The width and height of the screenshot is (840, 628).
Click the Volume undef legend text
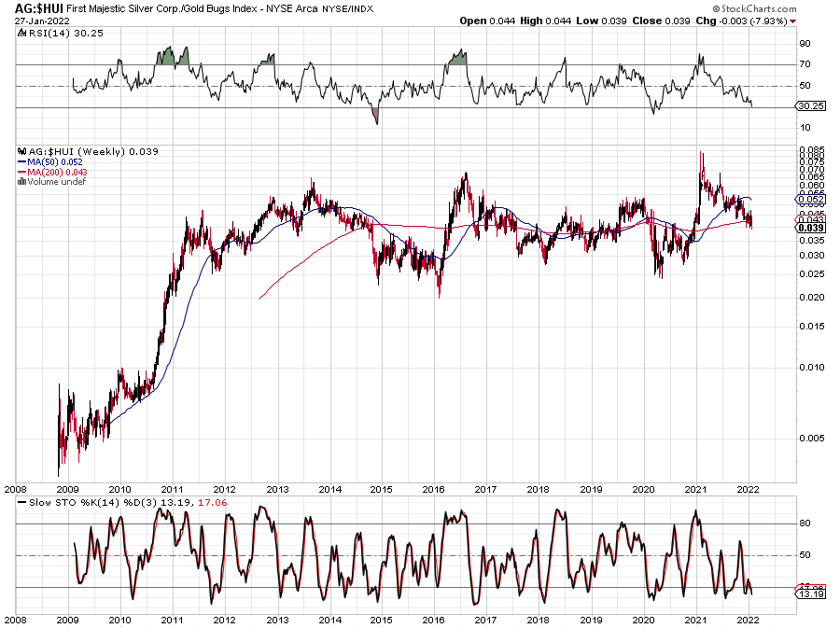pos(57,181)
